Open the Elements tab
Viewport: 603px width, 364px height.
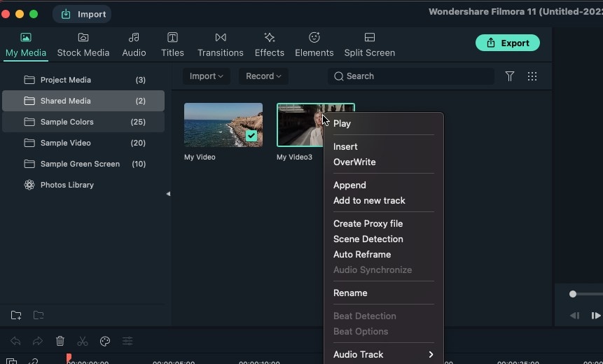pos(314,45)
